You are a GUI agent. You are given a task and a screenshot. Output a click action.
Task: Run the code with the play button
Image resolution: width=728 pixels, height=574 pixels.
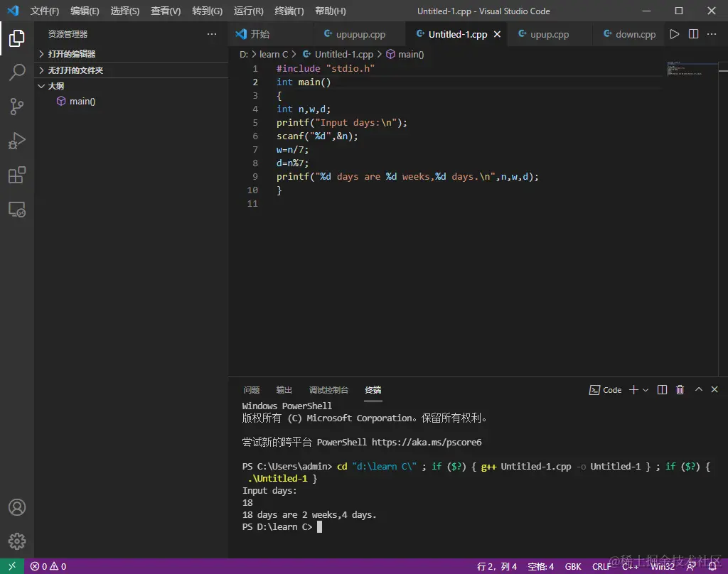(675, 34)
